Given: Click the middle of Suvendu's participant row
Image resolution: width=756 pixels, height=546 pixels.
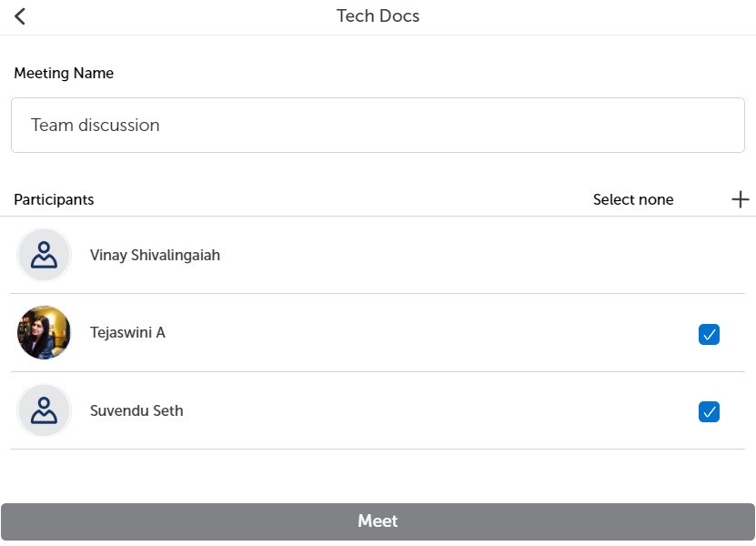Looking at the screenshot, I should pyautogui.click(x=378, y=410).
